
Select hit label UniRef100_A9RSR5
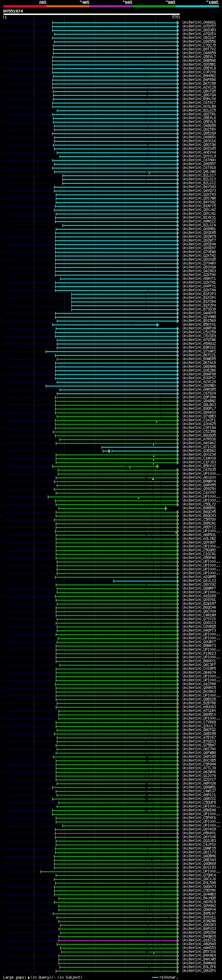(199, 390)
